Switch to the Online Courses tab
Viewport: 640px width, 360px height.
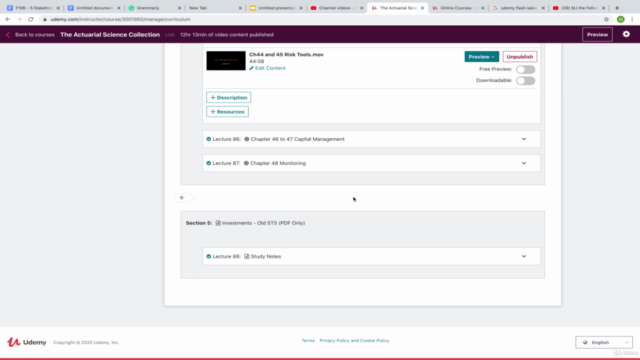(x=459, y=8)
